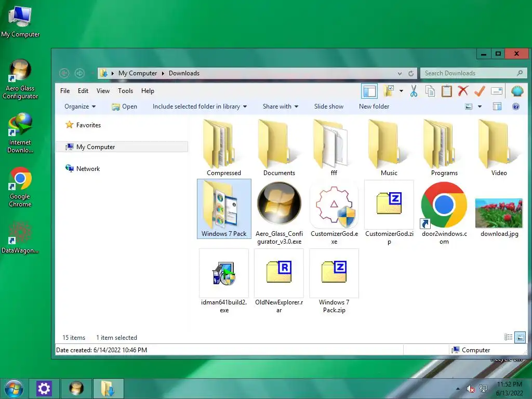Select My Computer in the navigation pane
The image size is (532, 399).
122,147
